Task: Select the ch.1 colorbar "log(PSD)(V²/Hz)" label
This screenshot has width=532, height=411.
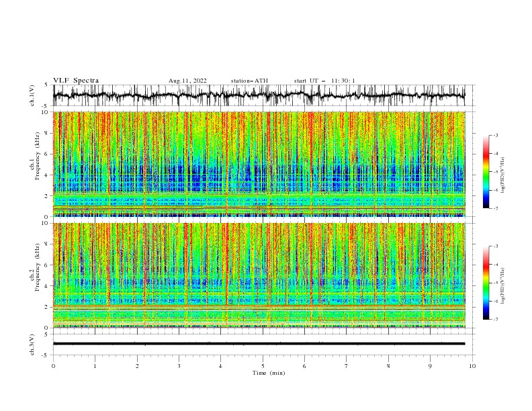Action: 502,175
